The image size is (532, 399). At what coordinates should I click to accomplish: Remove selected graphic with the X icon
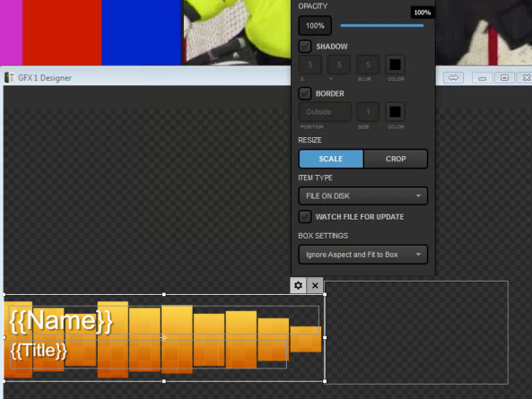click(x=315, y=285)
